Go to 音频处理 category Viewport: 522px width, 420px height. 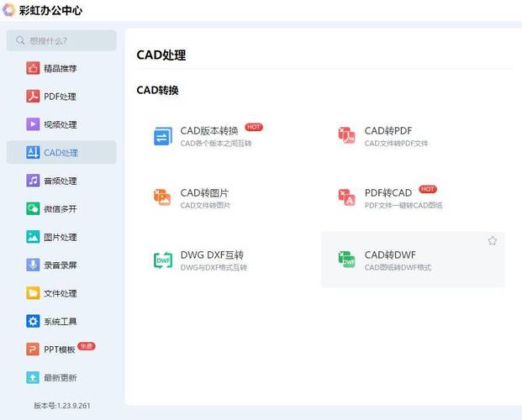coord(60,181)
